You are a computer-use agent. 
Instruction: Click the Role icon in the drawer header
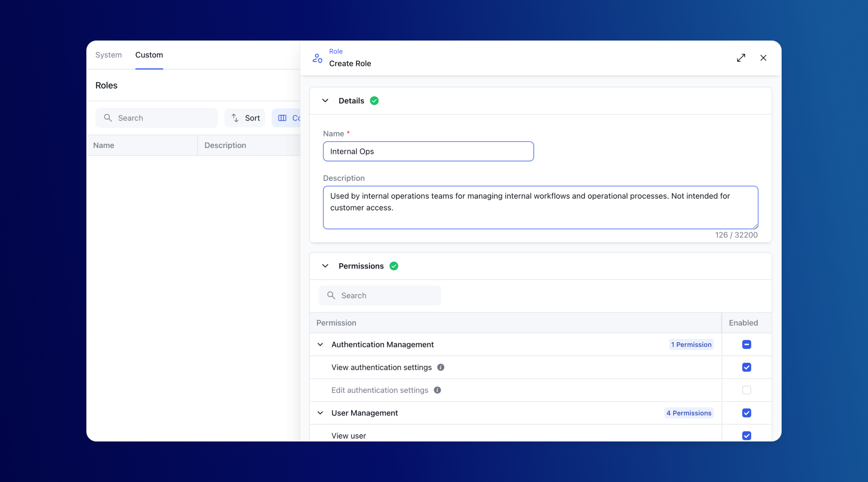click(x=317, y=58)
